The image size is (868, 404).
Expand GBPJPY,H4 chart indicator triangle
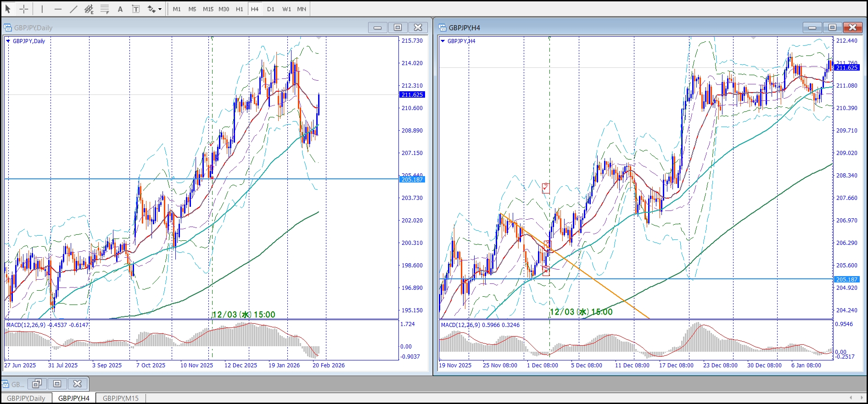pos(443,41)
